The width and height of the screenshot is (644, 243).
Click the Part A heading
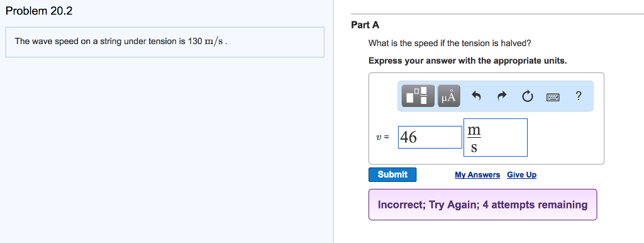pos(365,25)
